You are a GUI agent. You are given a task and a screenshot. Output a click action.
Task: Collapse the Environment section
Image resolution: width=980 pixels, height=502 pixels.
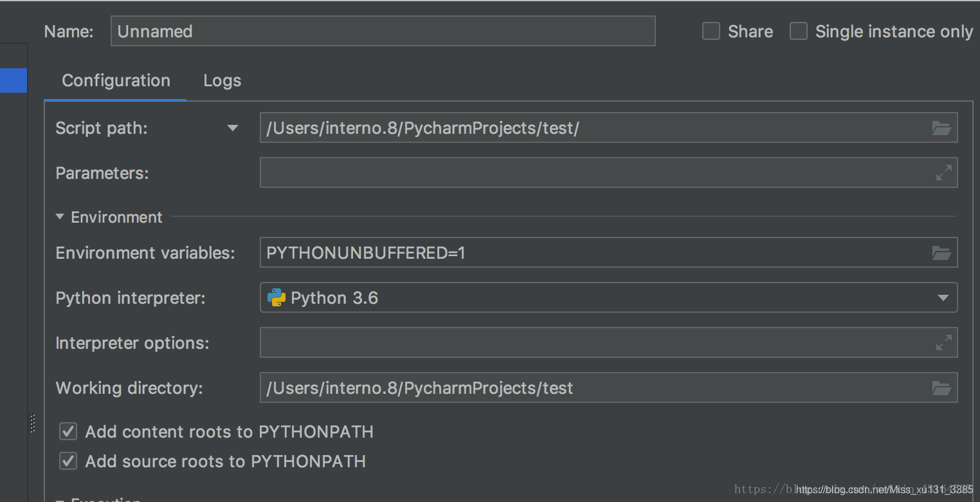point(60,217)
